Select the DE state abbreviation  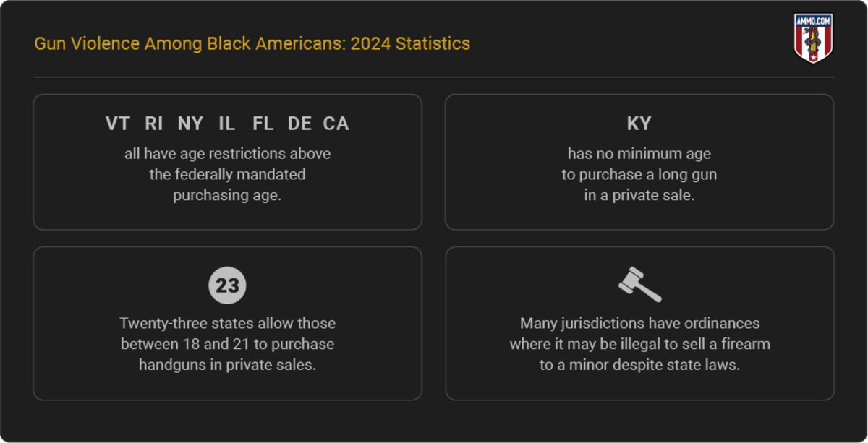299,124
